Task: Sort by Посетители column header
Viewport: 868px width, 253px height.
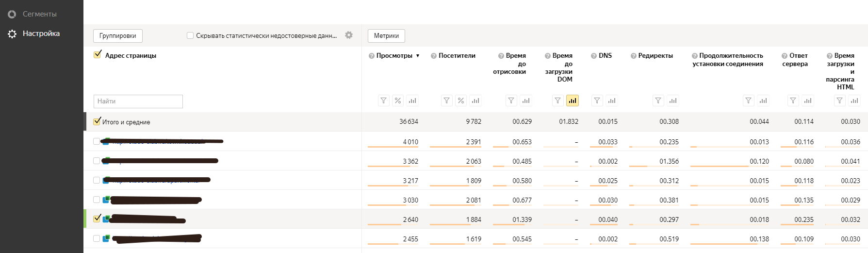Action: coord(457,56)
